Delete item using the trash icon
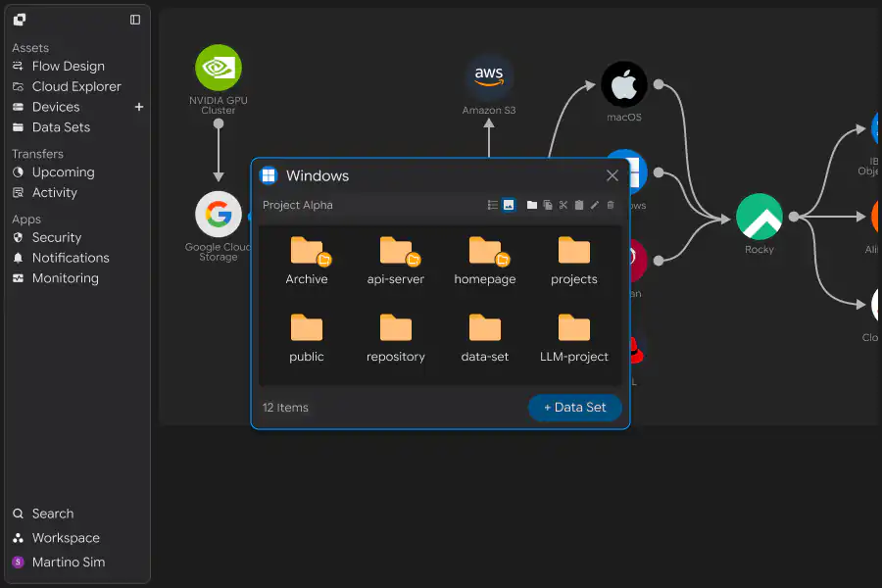882x588 pixels. (611, 205)
